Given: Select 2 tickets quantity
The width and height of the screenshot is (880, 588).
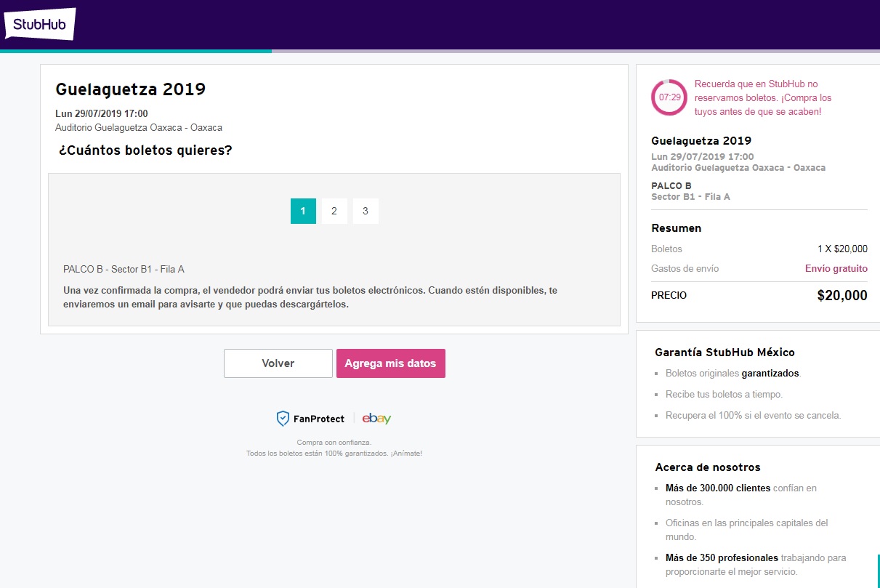Looking at the screenshot, I should click(334, 211).
